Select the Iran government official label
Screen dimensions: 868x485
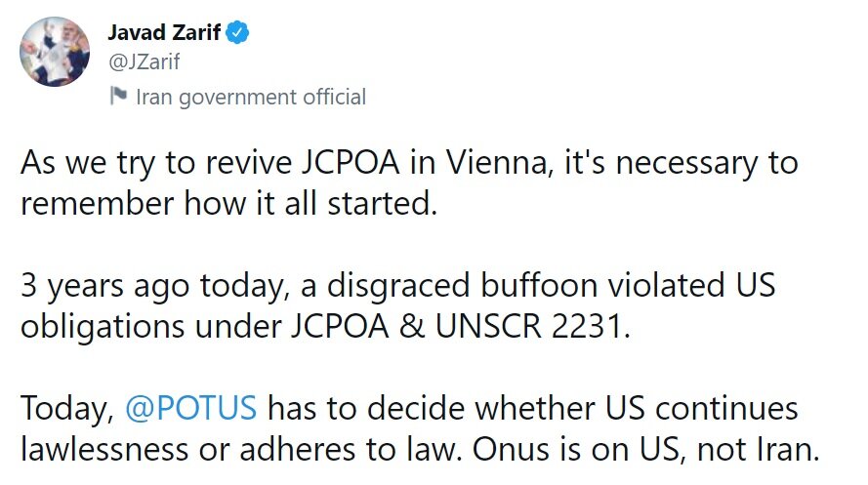(250, 97)
